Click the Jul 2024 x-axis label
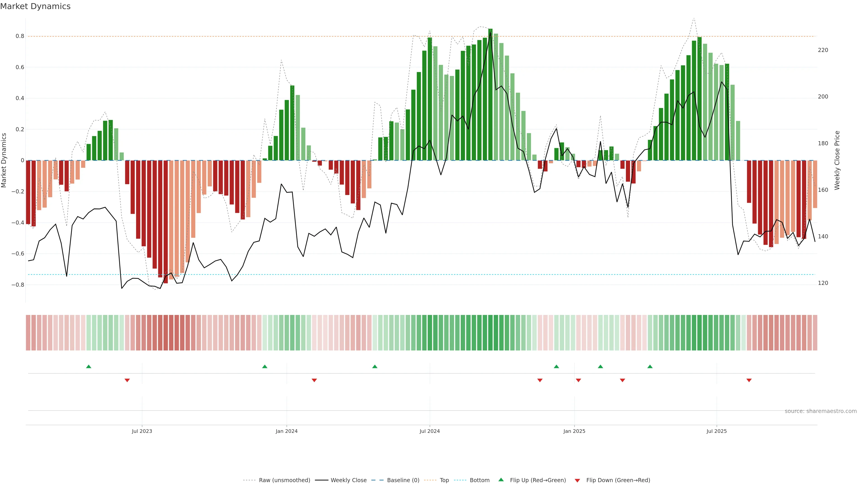Image resolution: width=868 pixels, height=488 pixels. pyautogui.click(x=430, y=432)
